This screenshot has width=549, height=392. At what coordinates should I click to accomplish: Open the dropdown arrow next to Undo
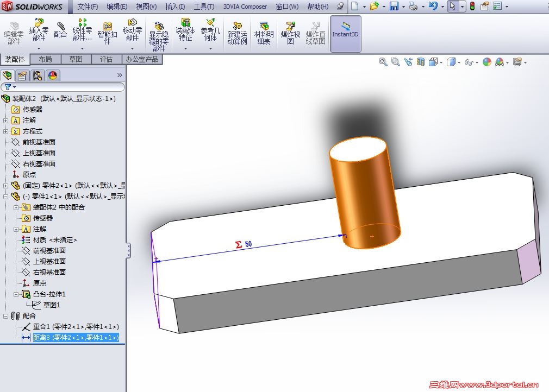pyautogui.click(x=442, y=7)
